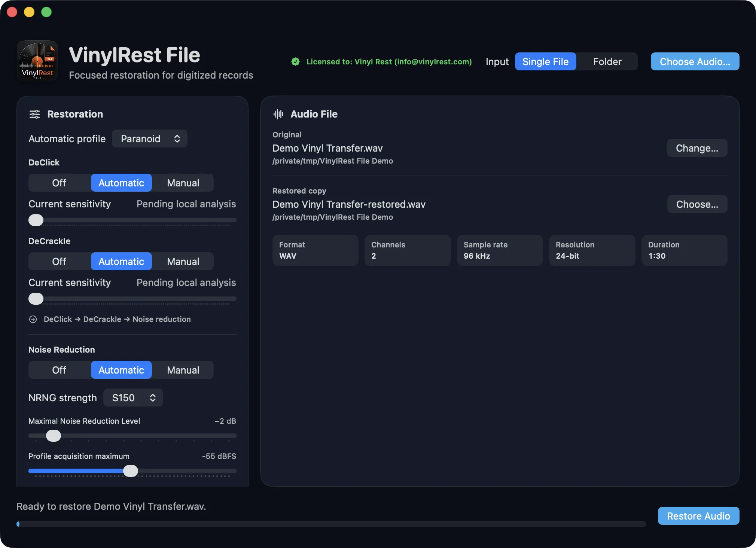
Task: Set DeClick to Manual
Action: (x=183, y=183)
